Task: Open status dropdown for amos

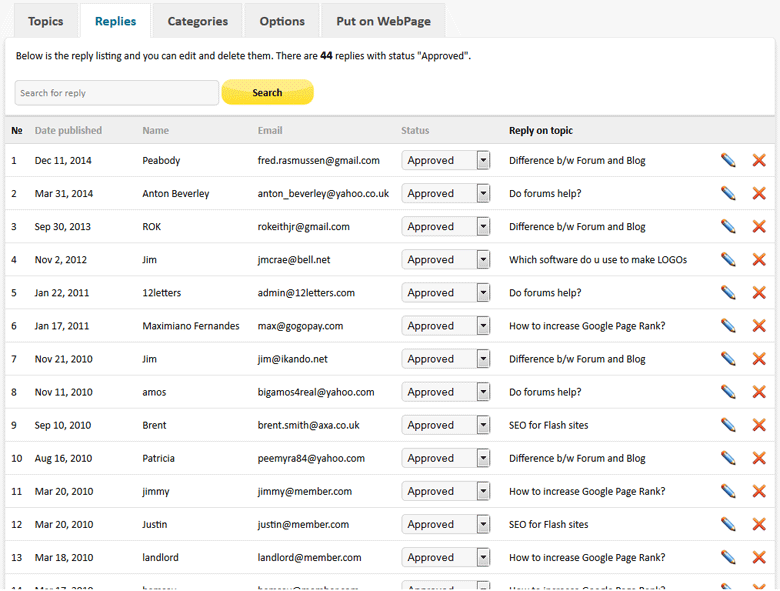Action: coord(446,392)
